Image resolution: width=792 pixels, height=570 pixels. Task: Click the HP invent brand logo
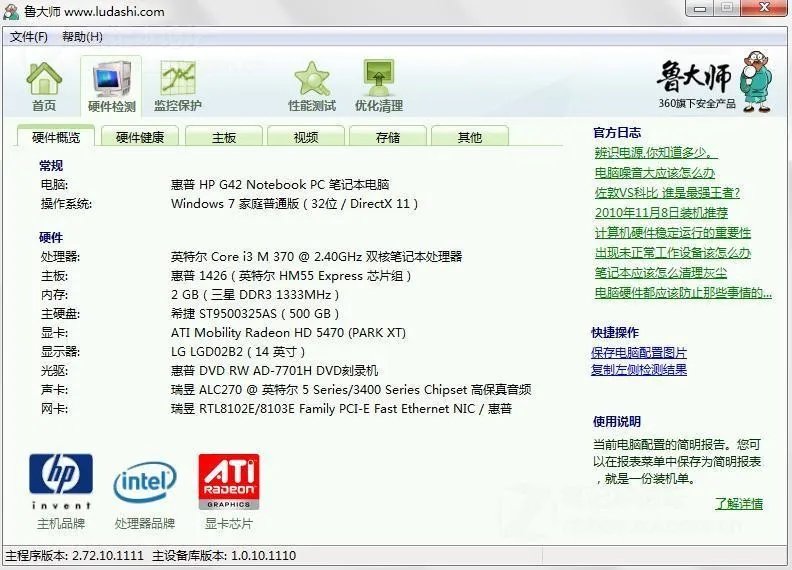[61, 482]
